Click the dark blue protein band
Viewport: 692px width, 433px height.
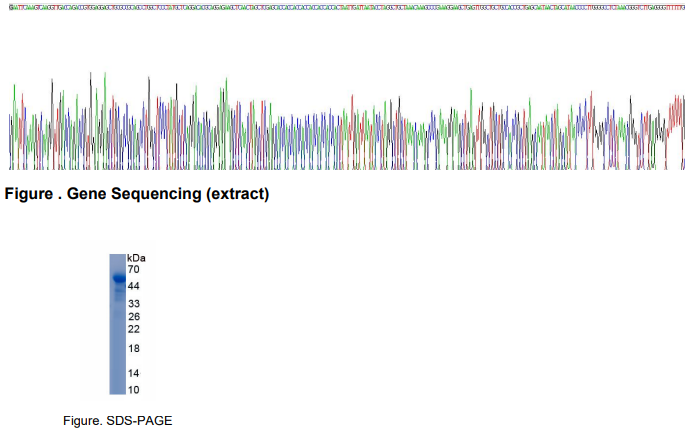pos(119,278)
